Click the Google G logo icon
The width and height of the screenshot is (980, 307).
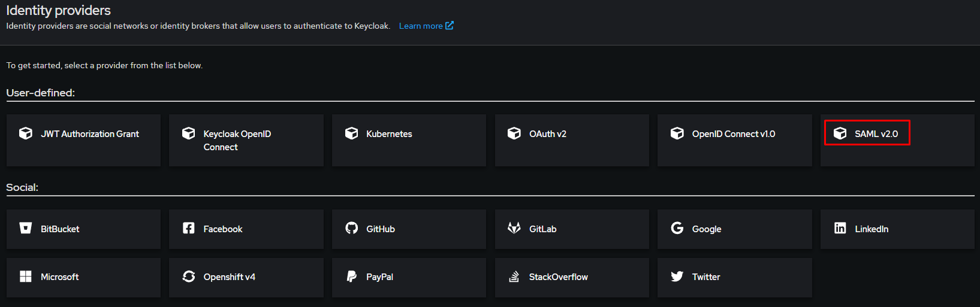[x=677, y=228]
